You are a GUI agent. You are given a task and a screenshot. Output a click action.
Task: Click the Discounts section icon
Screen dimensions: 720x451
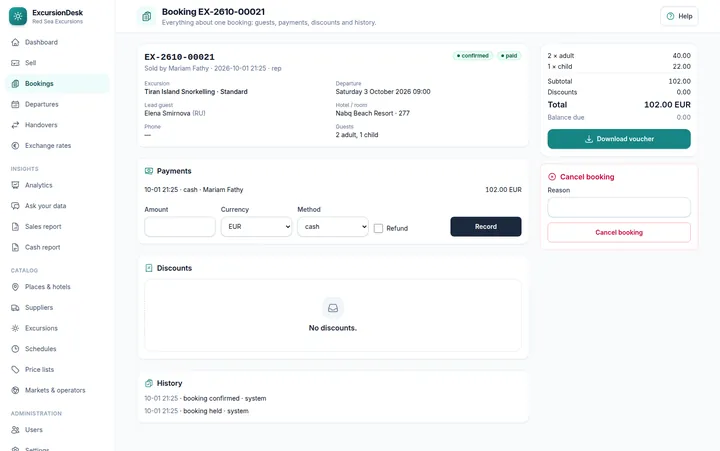pyautogui.click(x=149, y=268)
